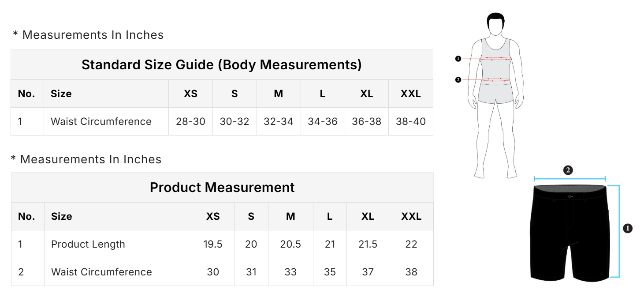Click marker 2 above the shorts waistband
The width and height of the screenshot is (644, 305).
point(568,170)
